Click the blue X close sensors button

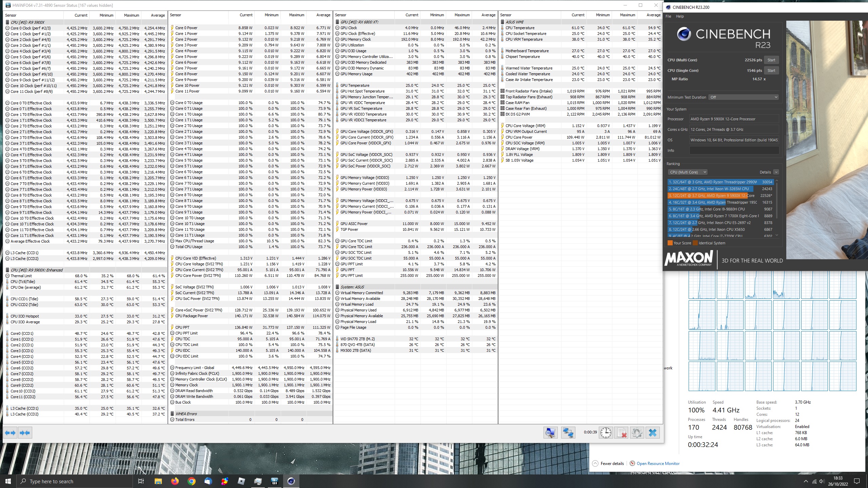point(652,432)
